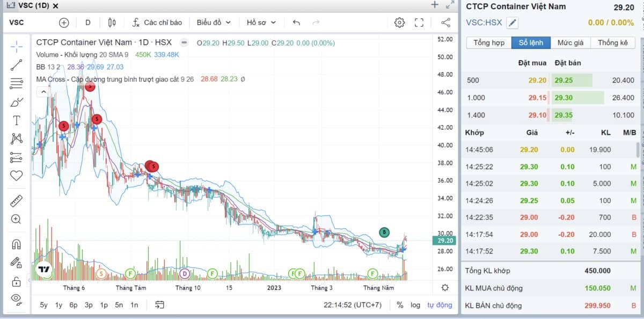This screenshot has height=319, width=644.
Task: Open timezone menu showing UTC+7
Action: point(352,305)
